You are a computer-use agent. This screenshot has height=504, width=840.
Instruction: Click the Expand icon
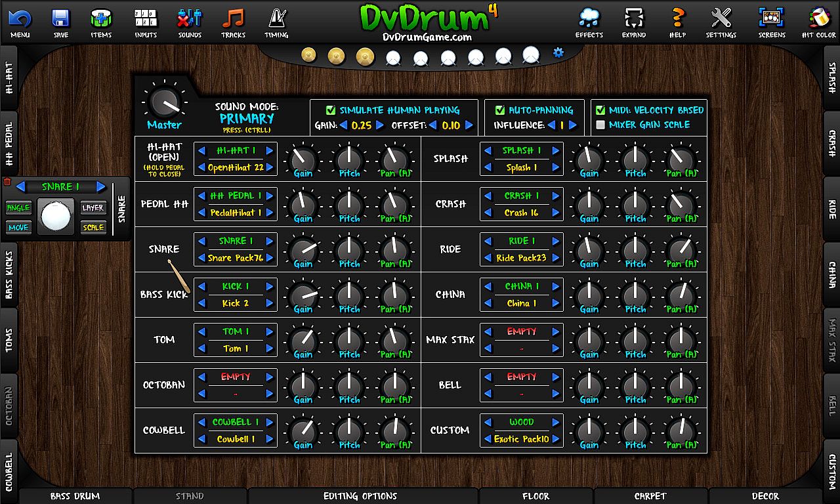(x=633, y=18)
